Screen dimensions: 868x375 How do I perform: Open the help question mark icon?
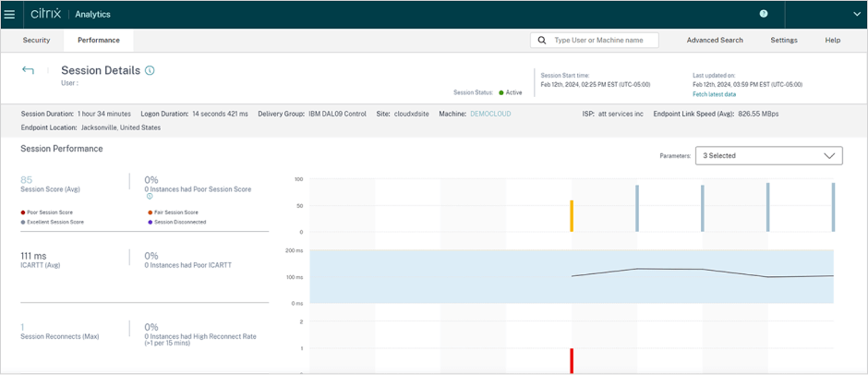click(764, 14)
